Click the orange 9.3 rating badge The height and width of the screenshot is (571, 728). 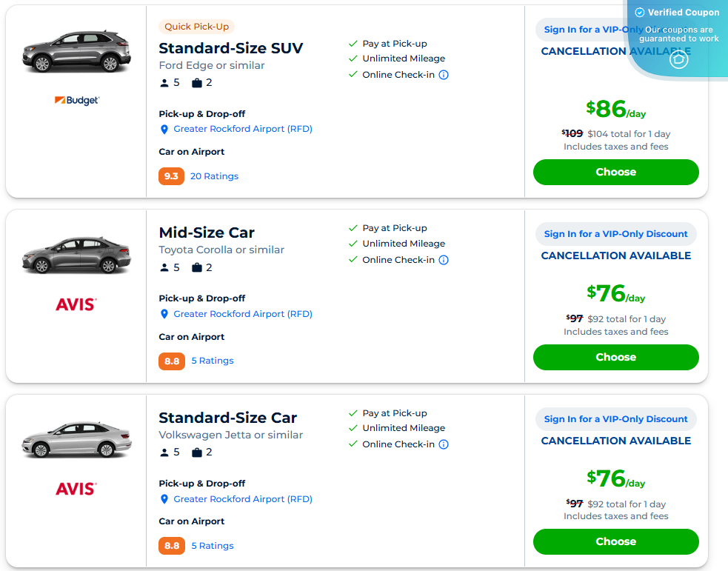(x=171, y=176)
